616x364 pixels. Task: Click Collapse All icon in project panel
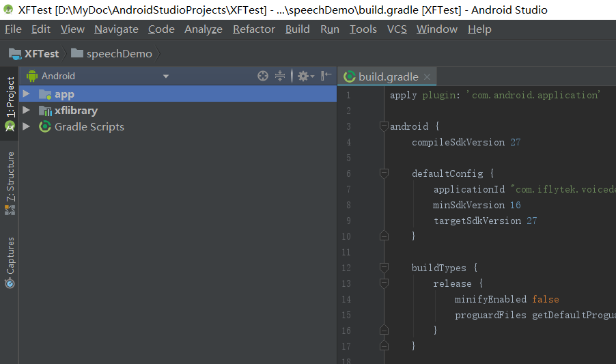click(x=280, y=76)
